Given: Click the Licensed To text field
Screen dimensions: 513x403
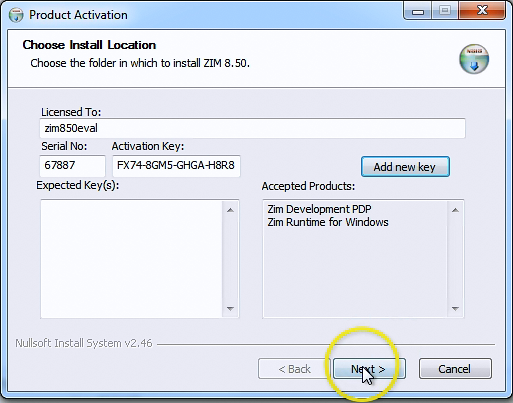Looking at the screenshot, I should tap(252, 128).
